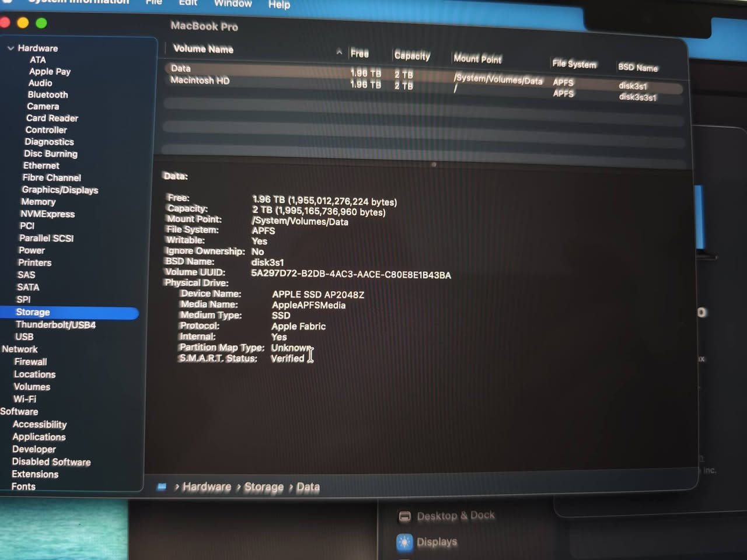Select Audio in the Hardware list
The height and width of the screenshot is (560, 747).
pyautogui.click(x=40, y=83)
